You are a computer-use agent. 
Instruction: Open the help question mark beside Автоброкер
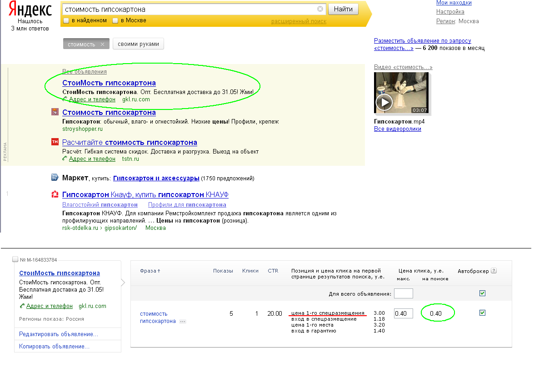494,271
